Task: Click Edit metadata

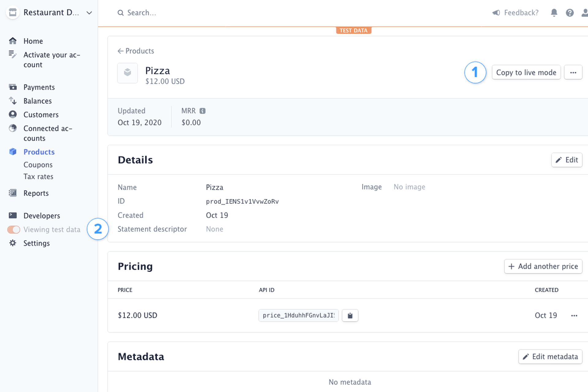Action: pos(550,356)
